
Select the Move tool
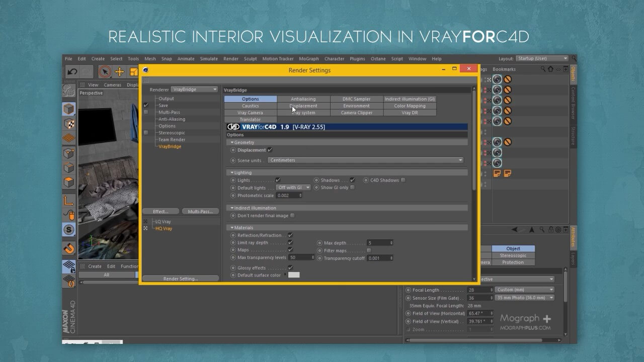click(120, 72)
